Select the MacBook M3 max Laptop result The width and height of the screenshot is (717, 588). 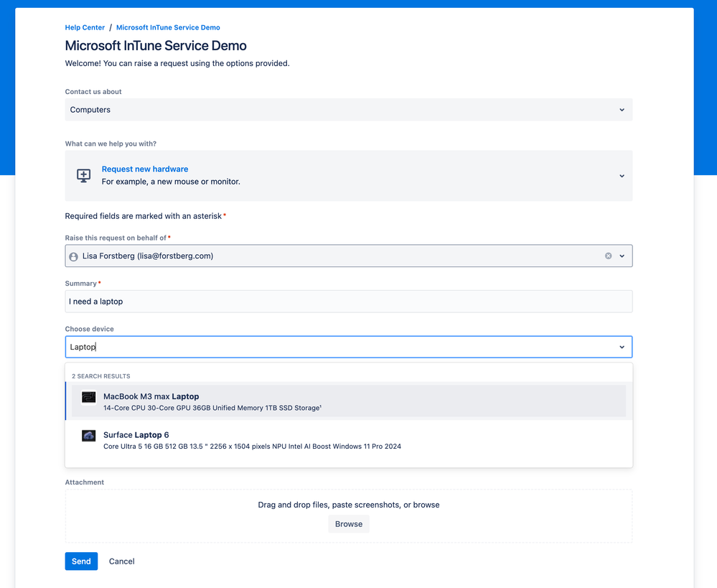pyautogui.click(x=287, y=401)
